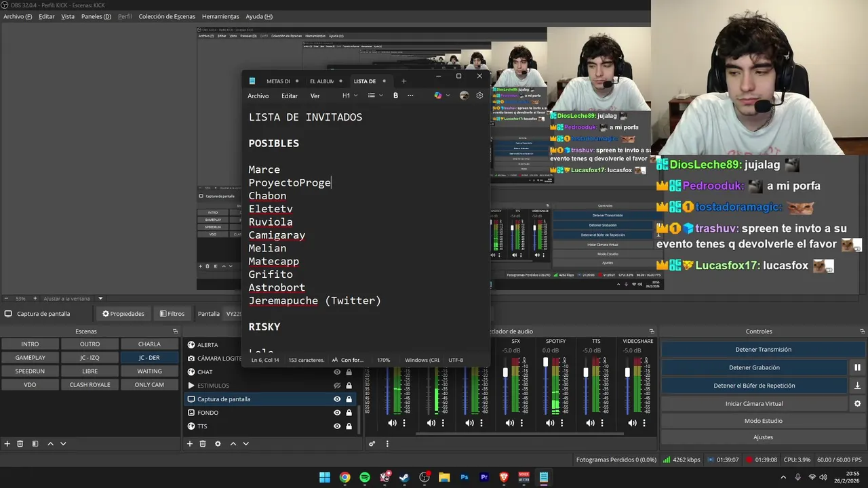868x488 pixels.
Task: Switch to the GAMEPLAY scene
Action: point(31,358)
